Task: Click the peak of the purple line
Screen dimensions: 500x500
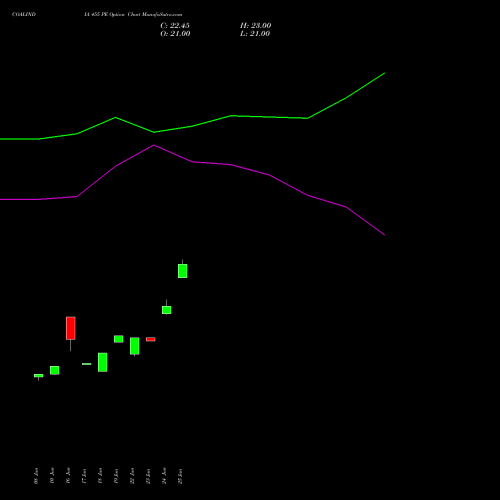Action: point(154,145)
